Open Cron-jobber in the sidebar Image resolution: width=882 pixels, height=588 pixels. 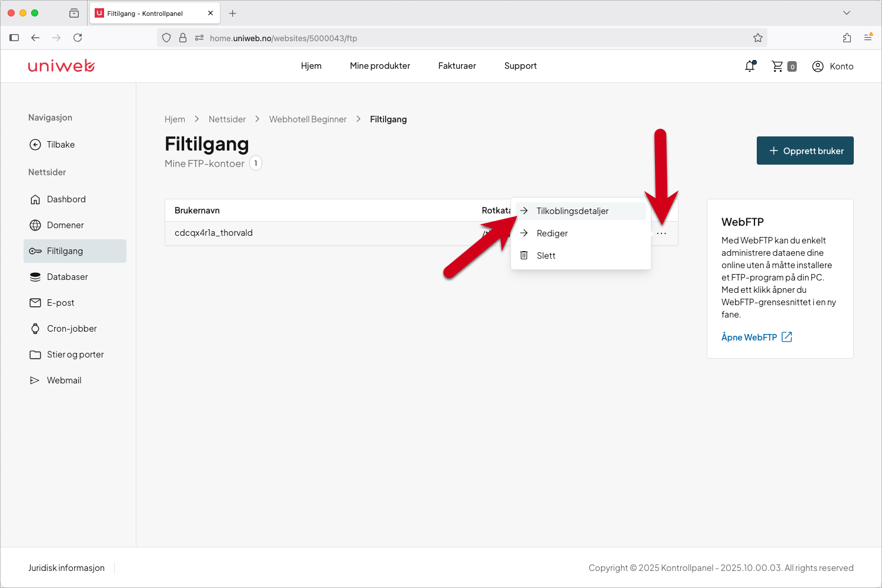(x=75, y=329)
